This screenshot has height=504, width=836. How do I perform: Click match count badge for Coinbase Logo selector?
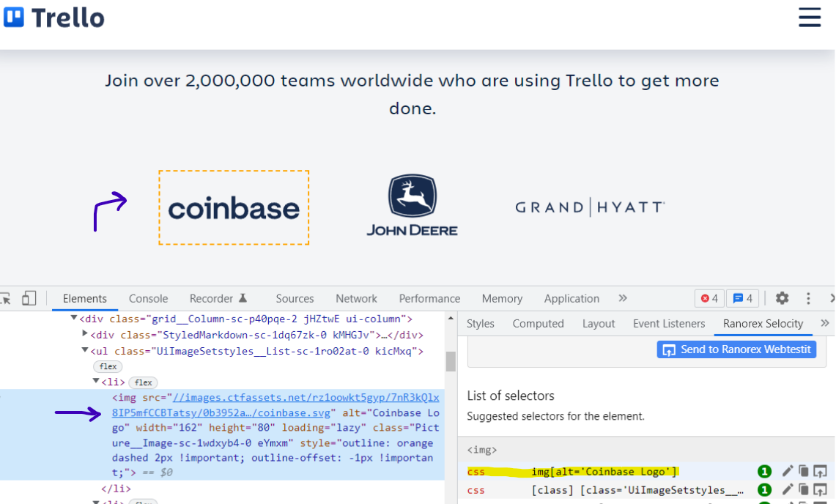tap(764, 472)
